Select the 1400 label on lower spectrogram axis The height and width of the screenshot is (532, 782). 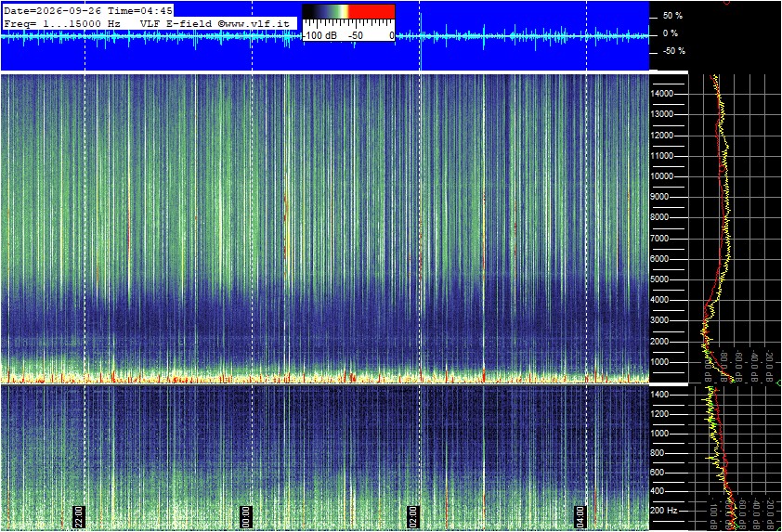[x=659, y=395]
